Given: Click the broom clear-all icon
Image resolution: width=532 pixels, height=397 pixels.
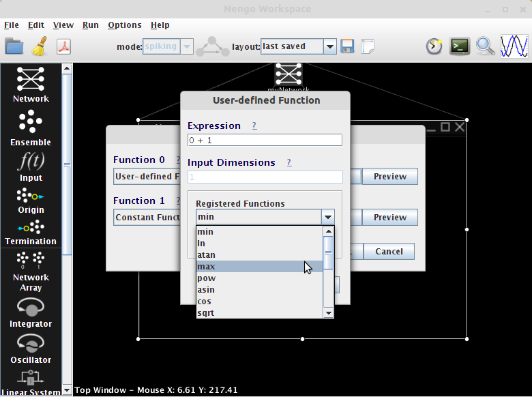Looking at the screenshot, I should click(40, 46).
